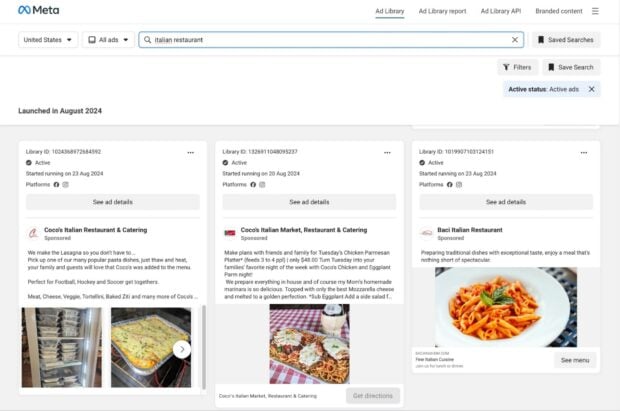Screen dimensions: 620x411
Task: Click the Get directions button
Action: [x=373, y=396]
